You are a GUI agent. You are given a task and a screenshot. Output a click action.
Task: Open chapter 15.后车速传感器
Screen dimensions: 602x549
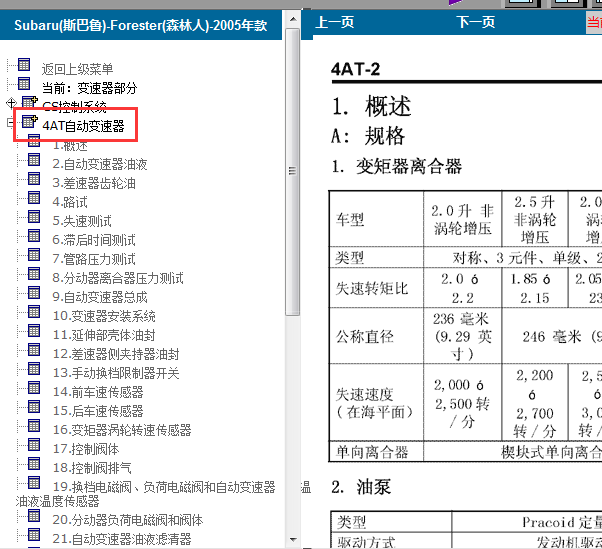[98, 411]
